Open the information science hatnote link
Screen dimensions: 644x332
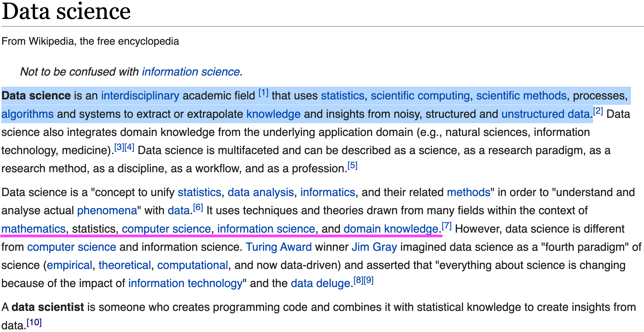[191, 72]
